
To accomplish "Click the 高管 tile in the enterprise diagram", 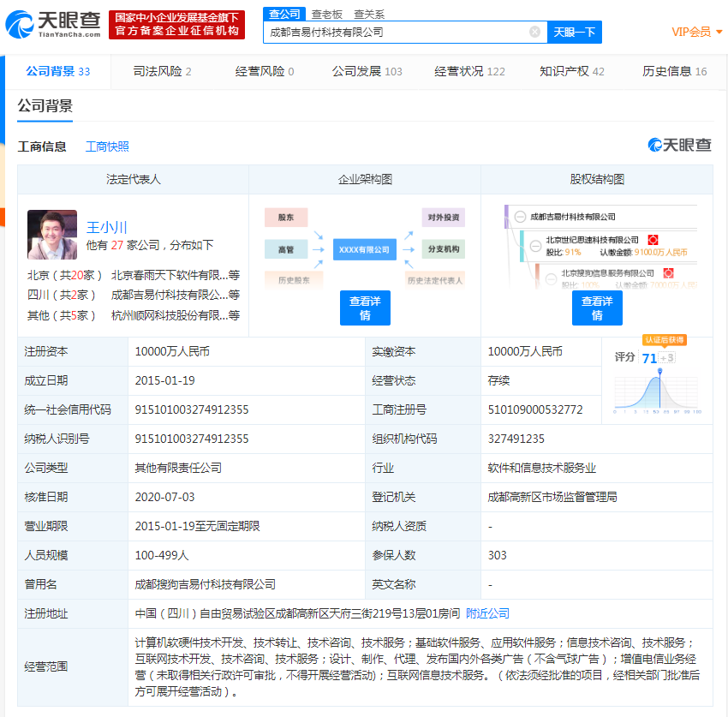I will [285, 249].
